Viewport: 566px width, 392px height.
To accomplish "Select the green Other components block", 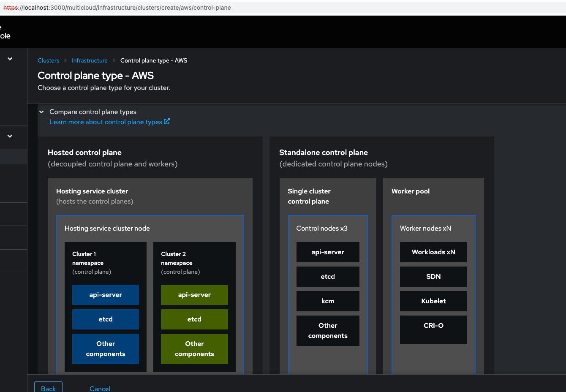I will pos(194,349).
